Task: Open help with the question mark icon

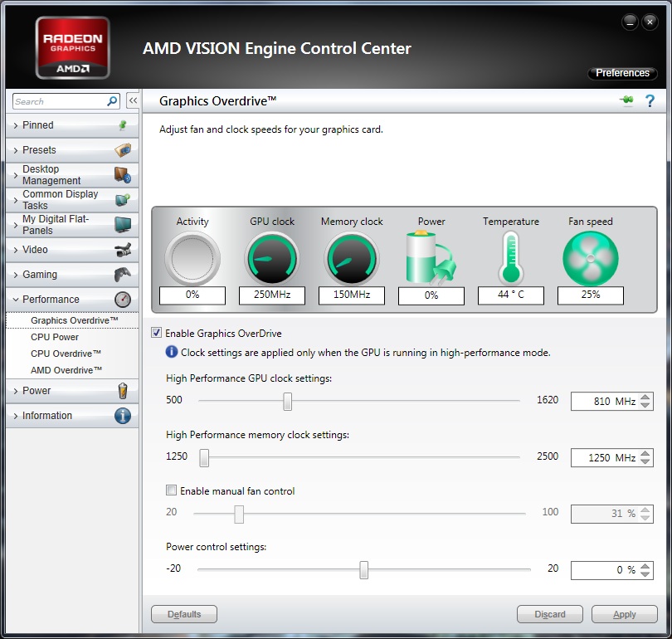Action: point(650,100)
